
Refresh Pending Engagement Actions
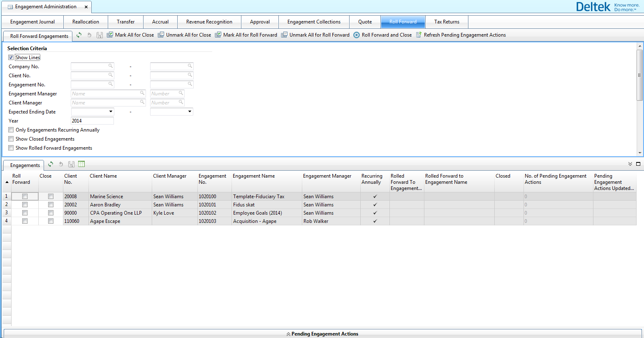tap(419, 35)
